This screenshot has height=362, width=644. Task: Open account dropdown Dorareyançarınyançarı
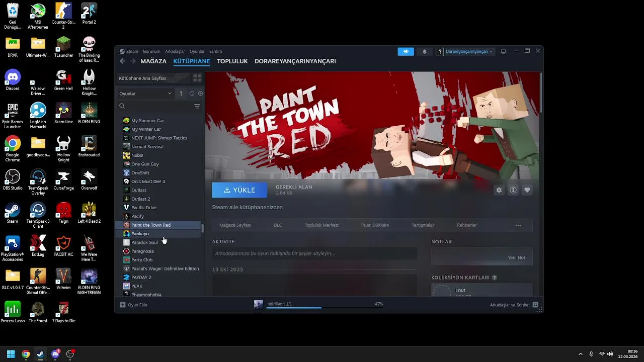pyautogui.click(x=469, y=51)
